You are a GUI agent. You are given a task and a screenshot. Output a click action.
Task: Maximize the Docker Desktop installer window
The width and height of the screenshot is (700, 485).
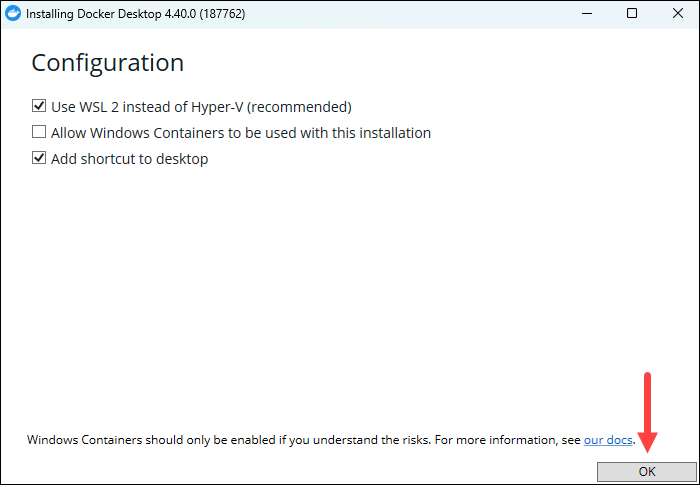click(x=632, y=13)
